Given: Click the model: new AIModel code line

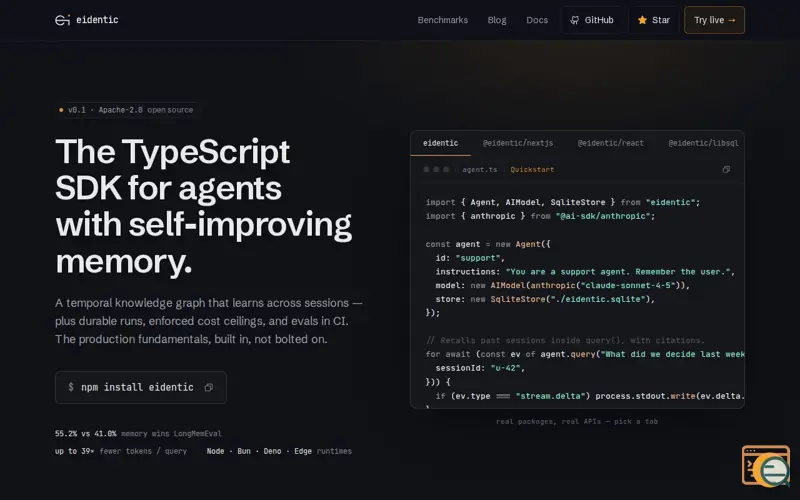Looking at the screenshot, I should [563, 285].
